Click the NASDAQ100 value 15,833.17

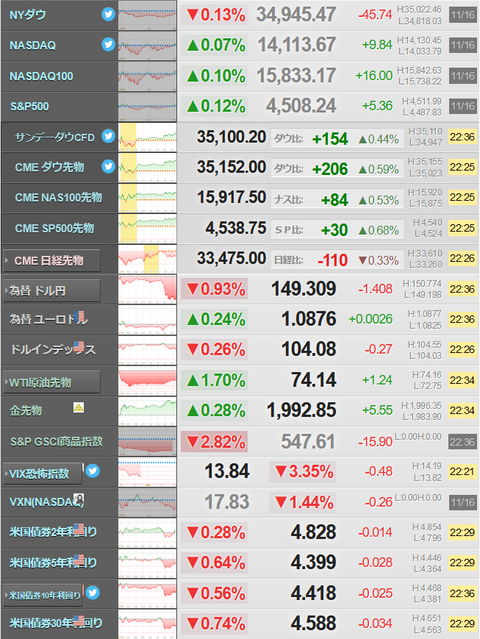pyautogui.click(x=296, y=76)
